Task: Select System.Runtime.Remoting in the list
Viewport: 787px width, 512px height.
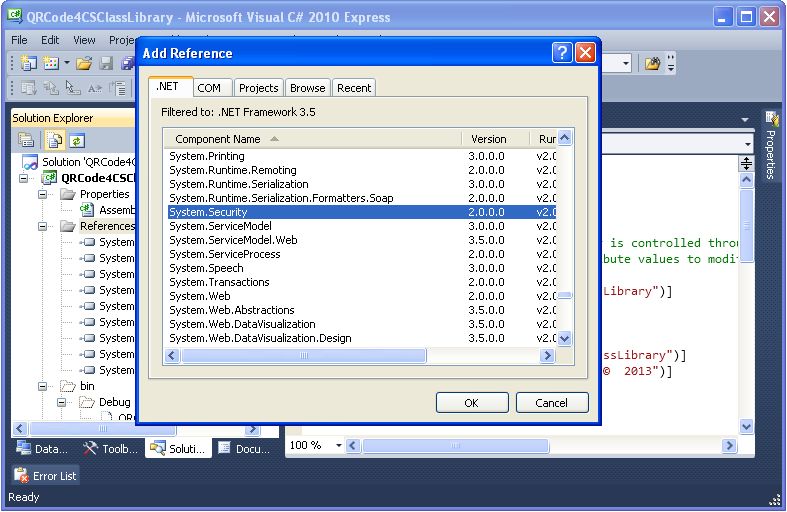Action: (362, 170)
